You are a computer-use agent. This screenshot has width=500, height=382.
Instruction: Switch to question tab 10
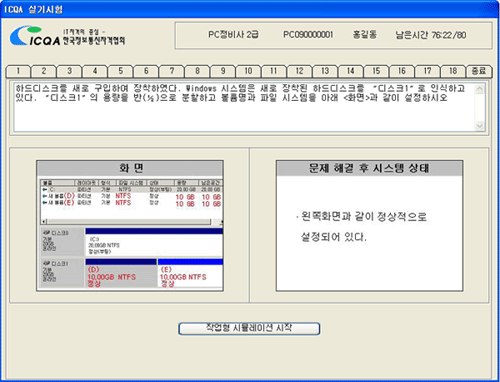pos(248,71)
